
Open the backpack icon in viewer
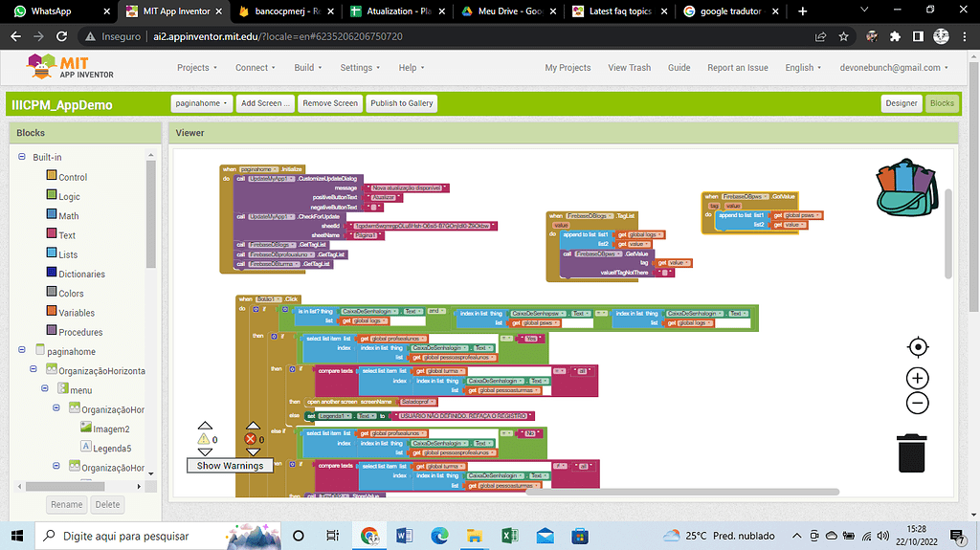pyautogui.click(x=907, y=189)
